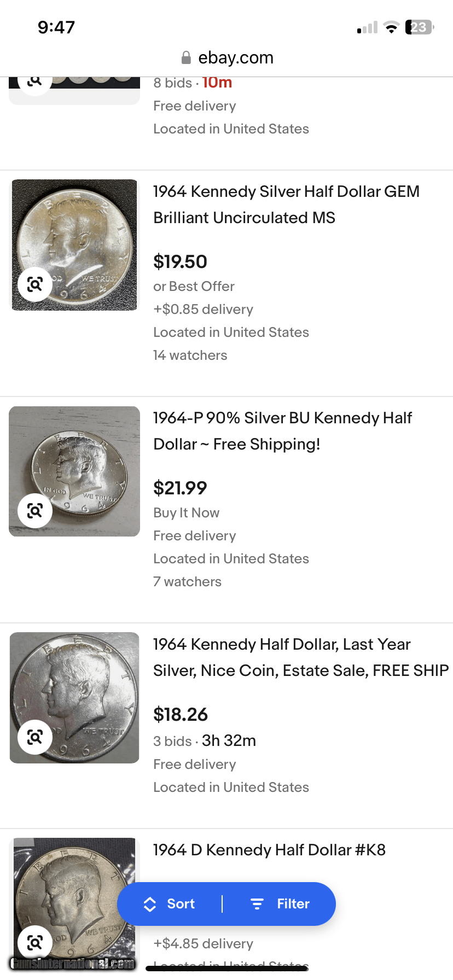Image resolution: width=453 pixels, height=980 pixels.
Task: Tap partial image-search icon on top listing
Action: tap(35, 82)
